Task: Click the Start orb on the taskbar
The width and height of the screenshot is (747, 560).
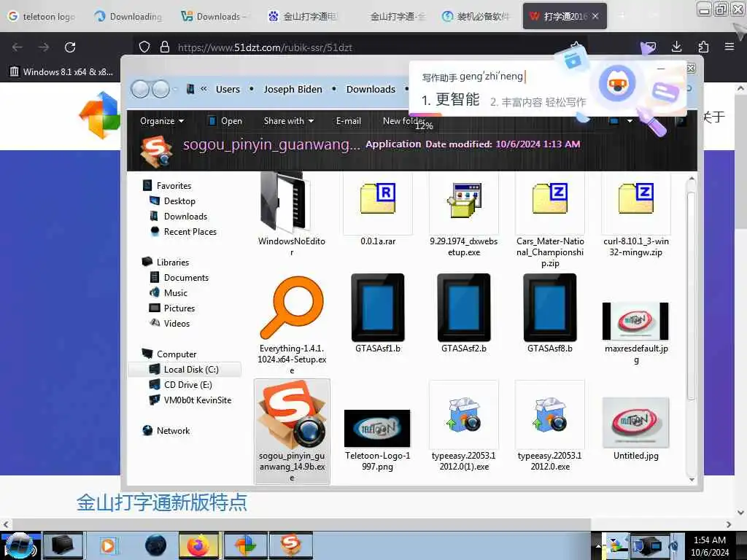Action: coord(20,545)
